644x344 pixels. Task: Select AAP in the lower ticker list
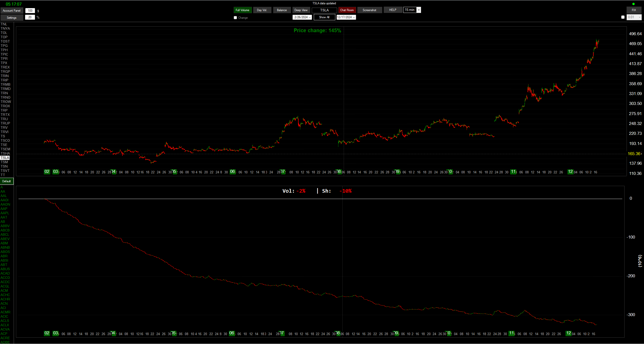point(4,209)
